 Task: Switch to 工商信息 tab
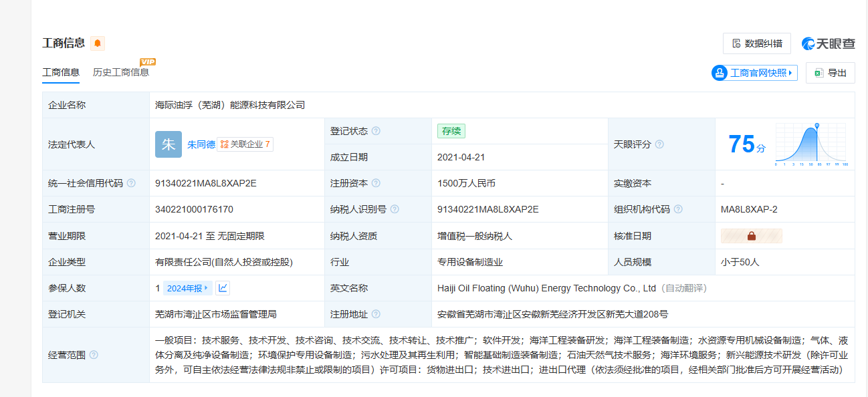[61, 72]
